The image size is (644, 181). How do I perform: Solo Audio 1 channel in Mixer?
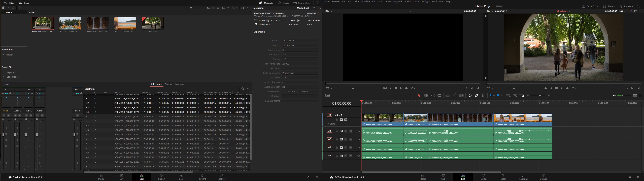click(x=4, y=115)
